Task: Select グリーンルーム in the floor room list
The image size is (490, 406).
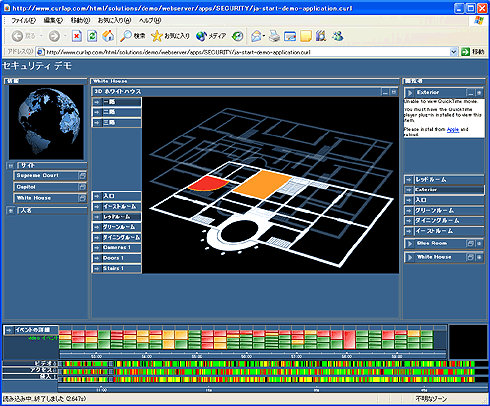Action: click(117, 227)
